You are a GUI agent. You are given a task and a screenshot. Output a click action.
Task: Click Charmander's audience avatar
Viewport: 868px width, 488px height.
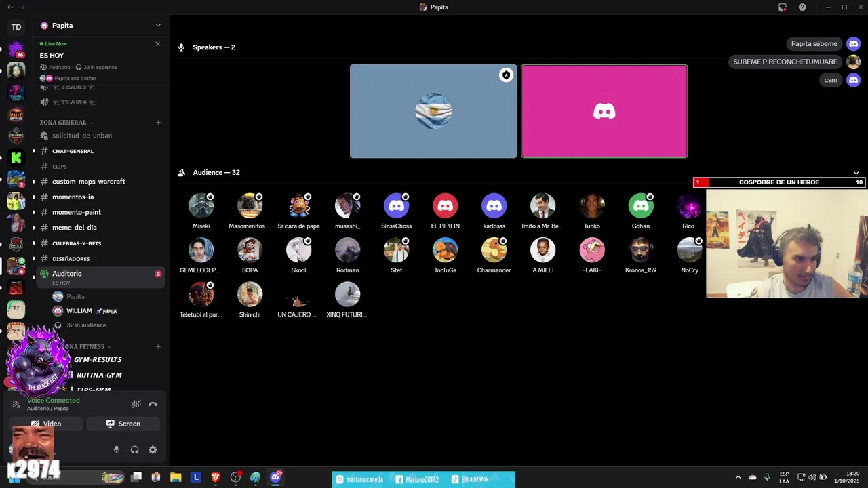(494, 249)
